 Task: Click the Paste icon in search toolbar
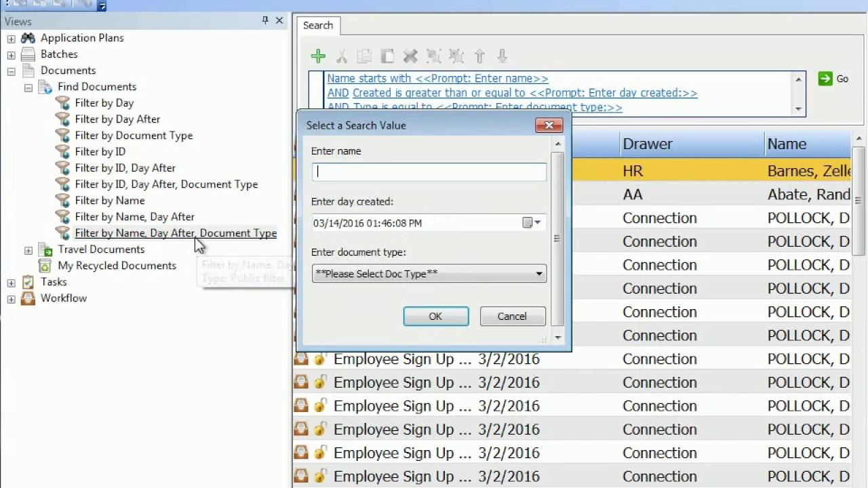(x=387, y=56)
